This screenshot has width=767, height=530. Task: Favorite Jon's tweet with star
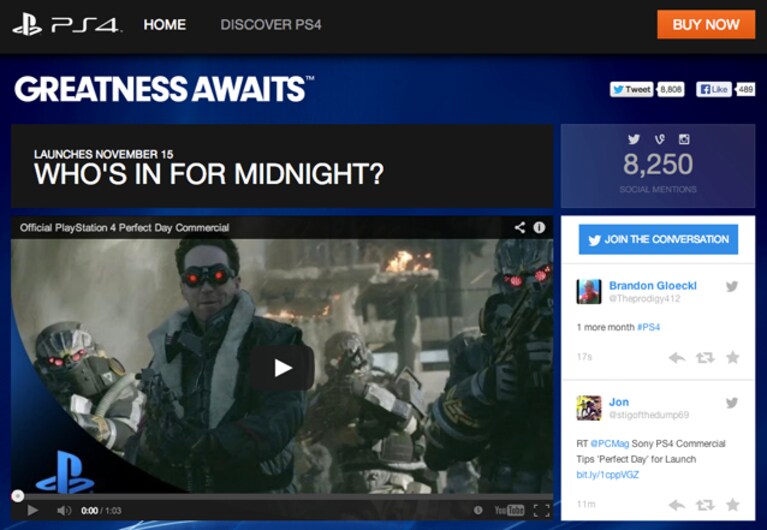733,505
